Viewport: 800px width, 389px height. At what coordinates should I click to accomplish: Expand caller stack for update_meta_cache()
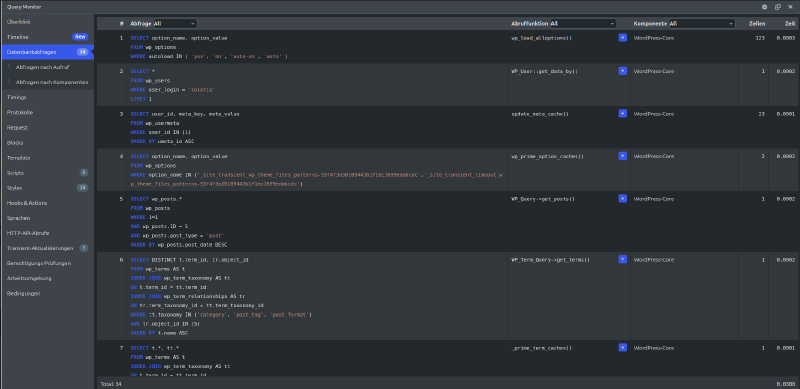[x=622, y=113]
